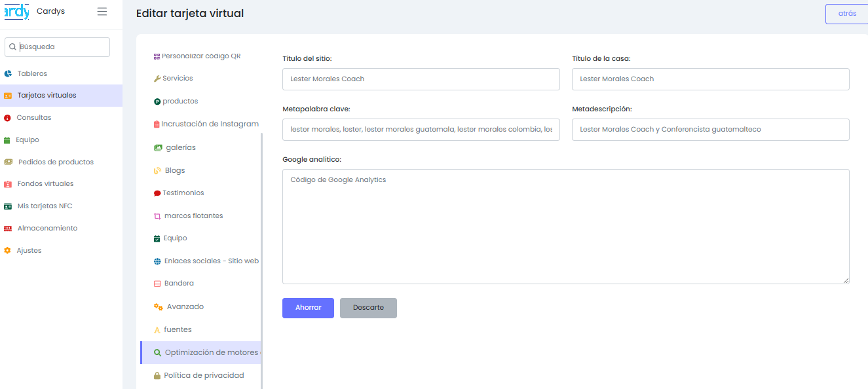Click the galerías image icon
Screen dimensions: 868x389
(158, 148)
